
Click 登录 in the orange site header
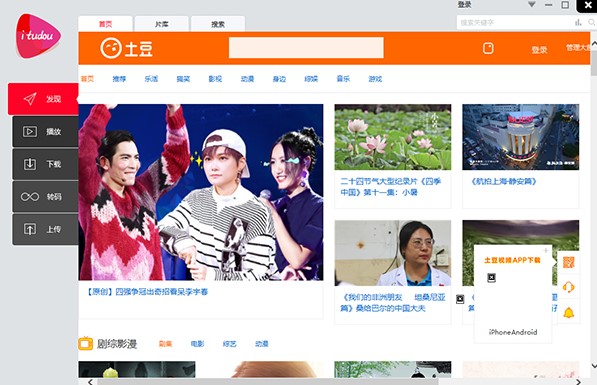(x=539, y=50)
